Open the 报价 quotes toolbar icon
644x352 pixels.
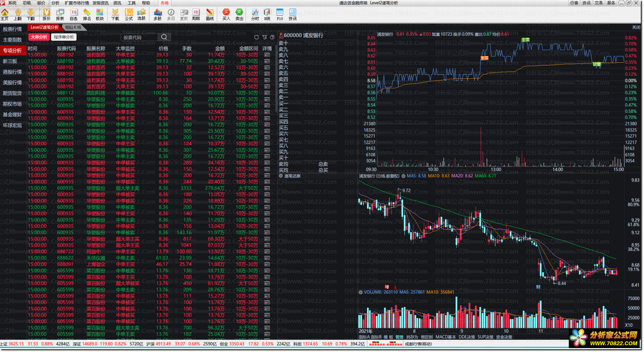(46, 15)
